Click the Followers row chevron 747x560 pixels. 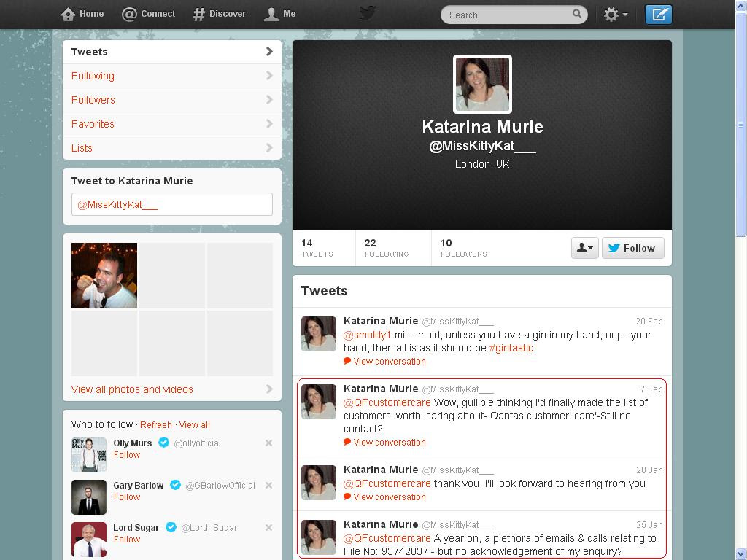(269, 99)
